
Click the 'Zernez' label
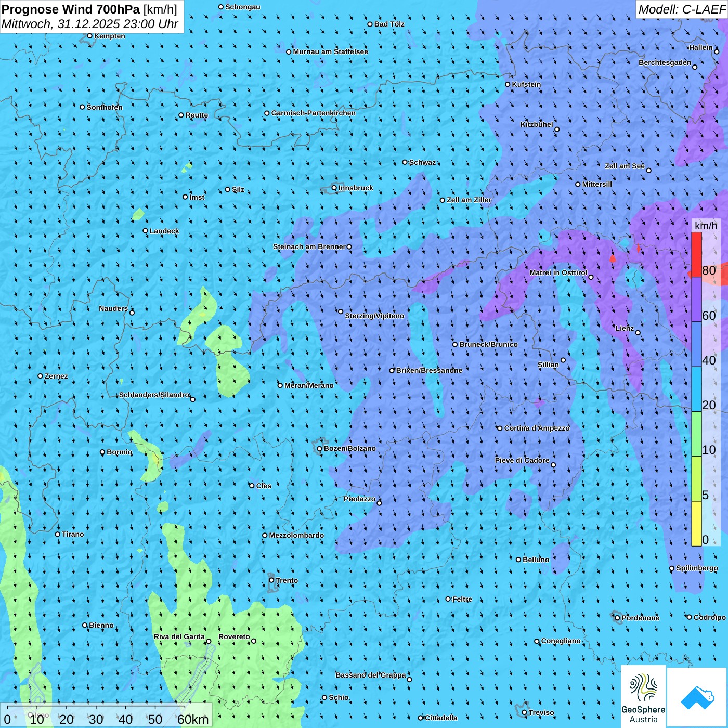(56, 376)
